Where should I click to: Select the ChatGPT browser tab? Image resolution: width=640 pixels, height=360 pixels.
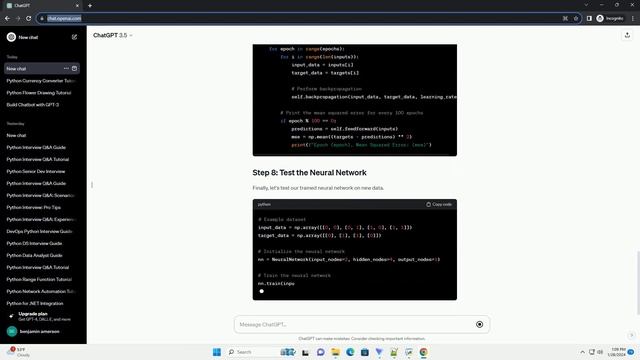pyautogui.click(x=41, y=6)
